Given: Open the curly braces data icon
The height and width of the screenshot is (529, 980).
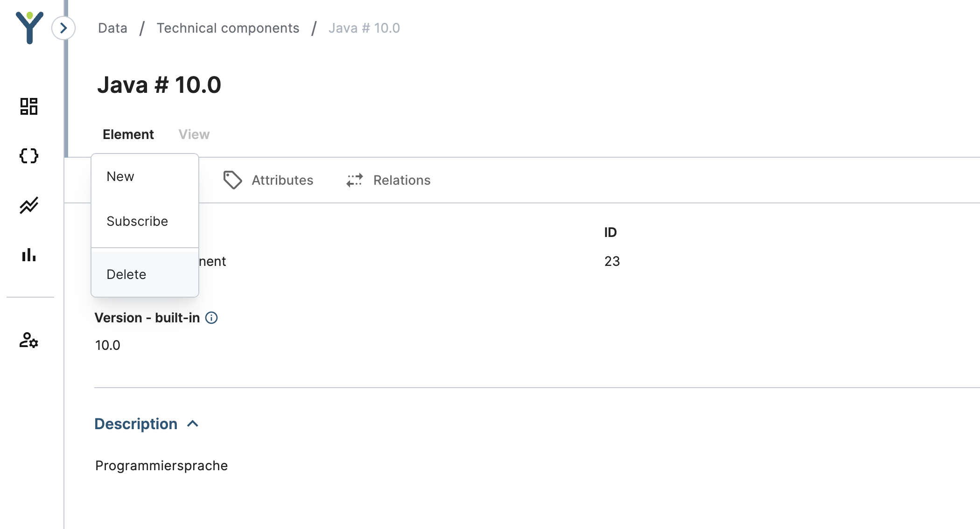Looking at the screenshot, I should [29, 156].
